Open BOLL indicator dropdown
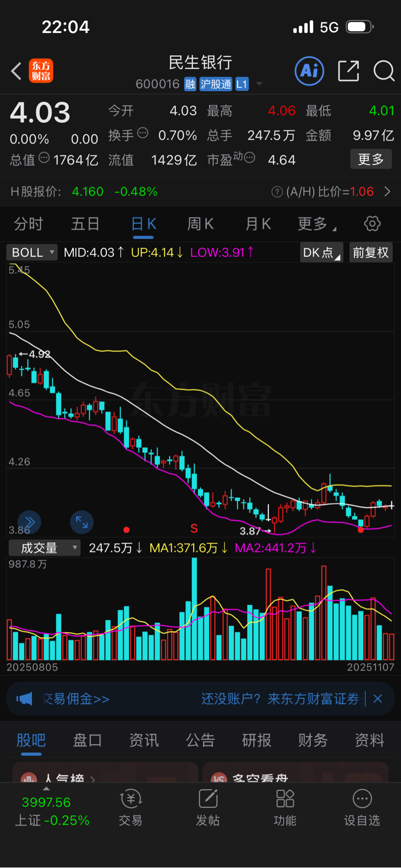 tap(32, 253)
